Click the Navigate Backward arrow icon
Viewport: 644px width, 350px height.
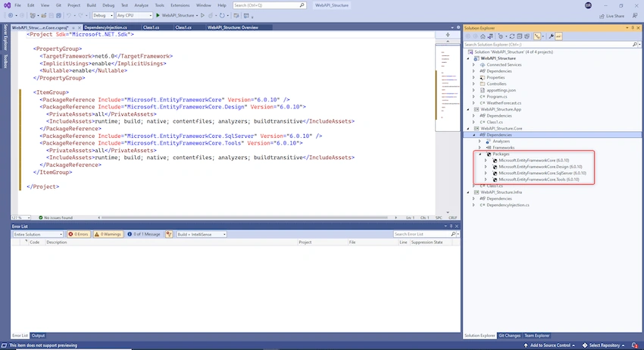11,16
